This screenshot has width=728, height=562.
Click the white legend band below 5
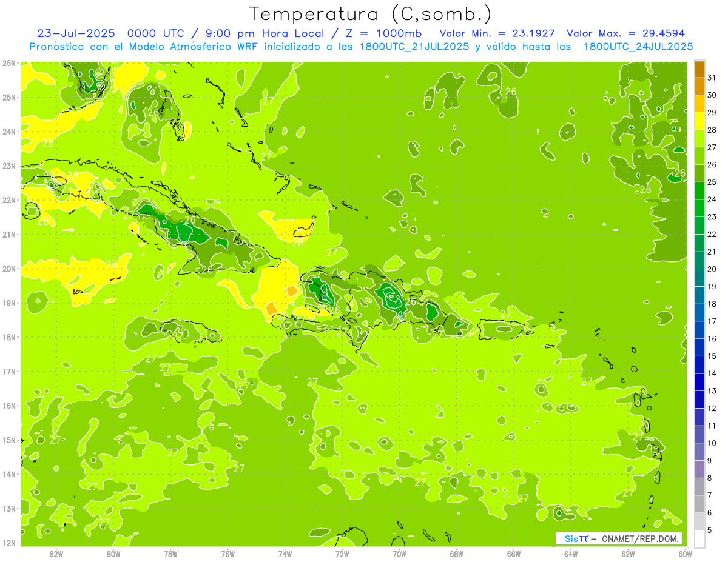point(700,538)
